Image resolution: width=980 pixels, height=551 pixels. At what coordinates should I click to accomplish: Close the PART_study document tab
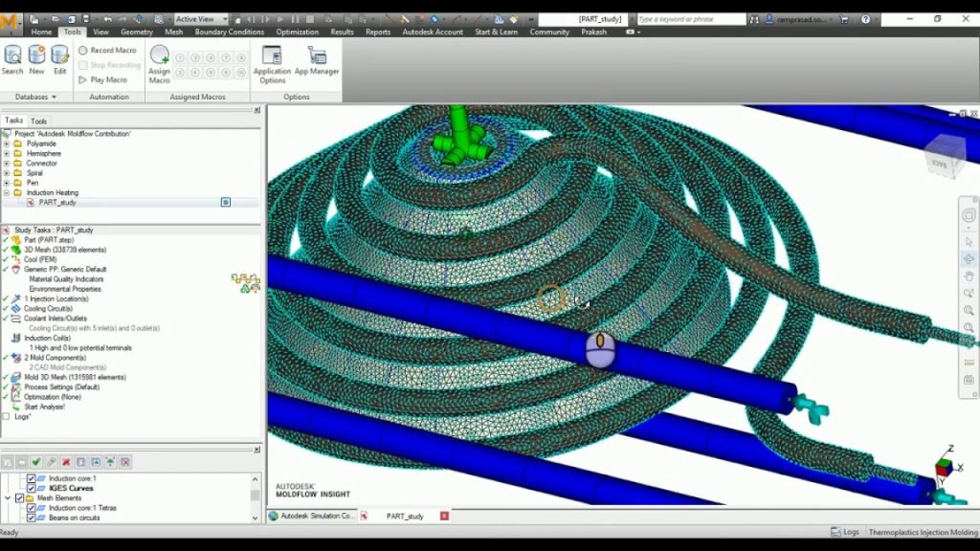[444, 516]
